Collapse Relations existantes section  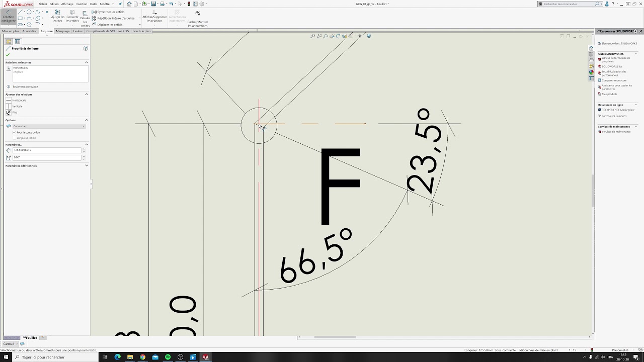(87, 62)
